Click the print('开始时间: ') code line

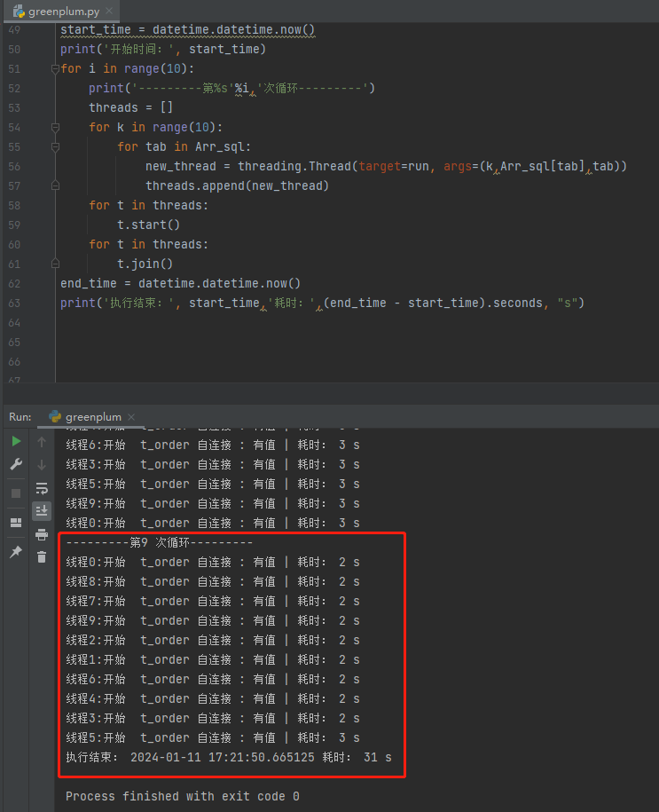coord(163,49)
